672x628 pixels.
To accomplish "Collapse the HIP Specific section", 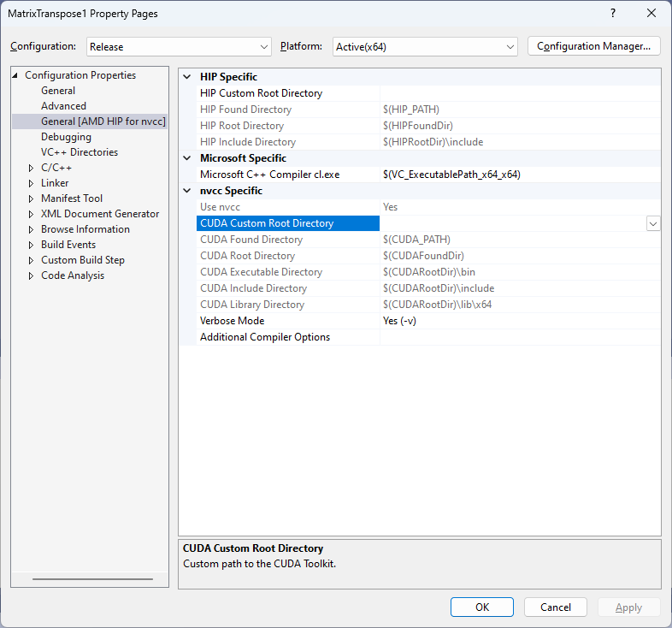I will [187, 77].
